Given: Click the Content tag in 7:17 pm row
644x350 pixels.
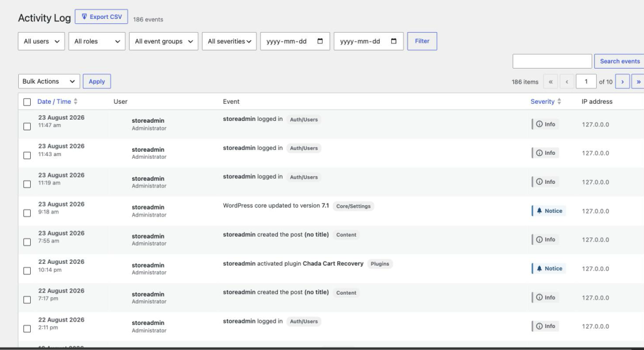Looking at the screenshot, I should [347, 293].
